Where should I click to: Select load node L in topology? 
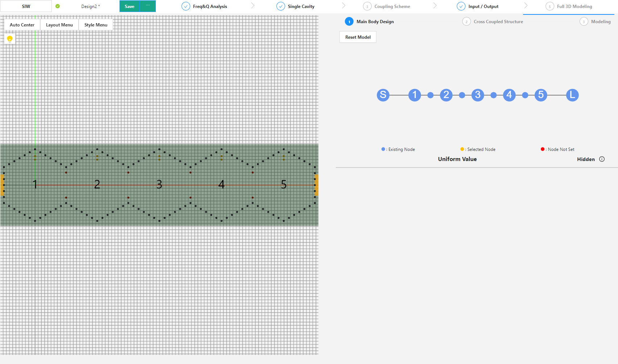coord(572,95)
